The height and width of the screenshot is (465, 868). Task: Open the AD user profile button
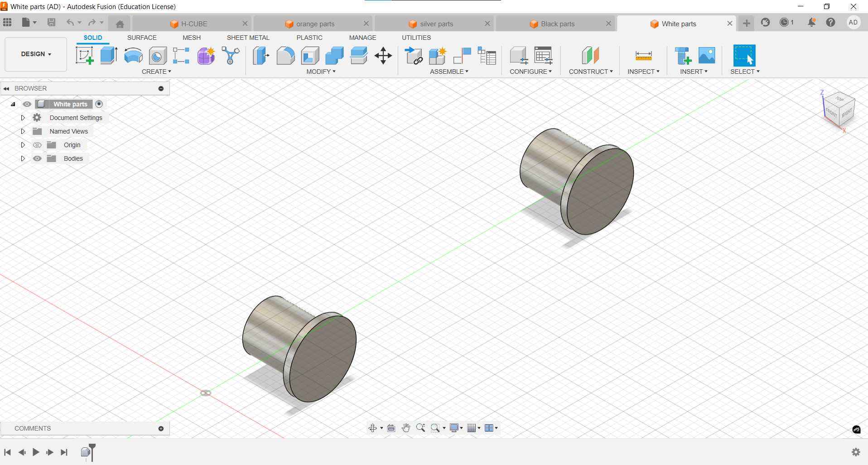pyautogui.click(x=853, y=22)
